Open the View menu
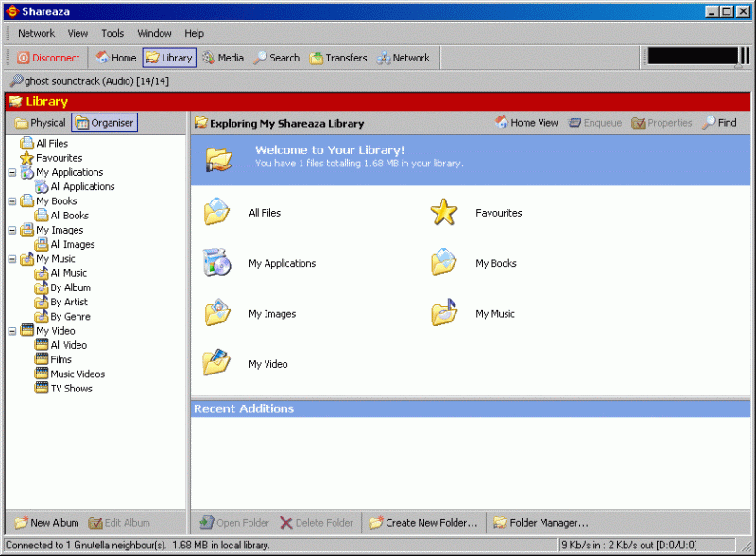The image size is (756, 556). (77, 33)
